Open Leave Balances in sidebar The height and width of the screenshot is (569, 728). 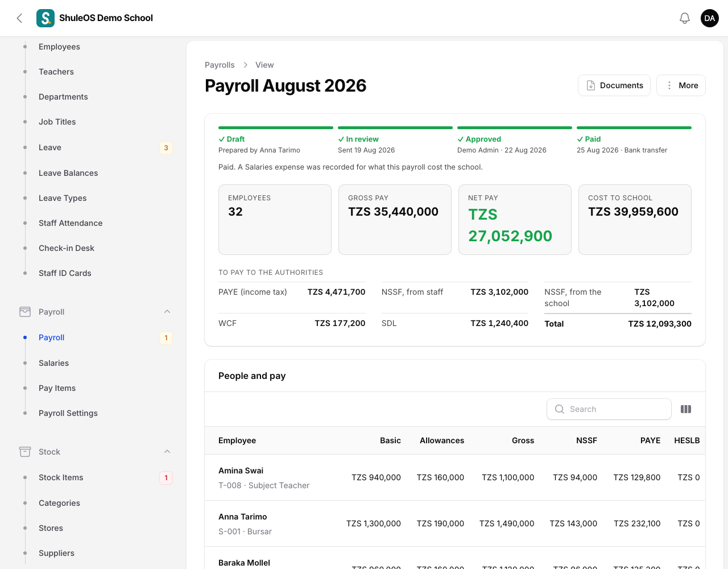(68, 173)
